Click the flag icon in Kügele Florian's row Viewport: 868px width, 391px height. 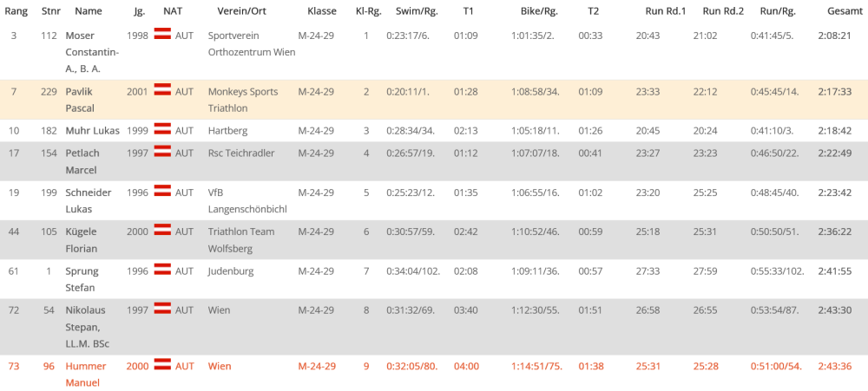tap(162, 230)
